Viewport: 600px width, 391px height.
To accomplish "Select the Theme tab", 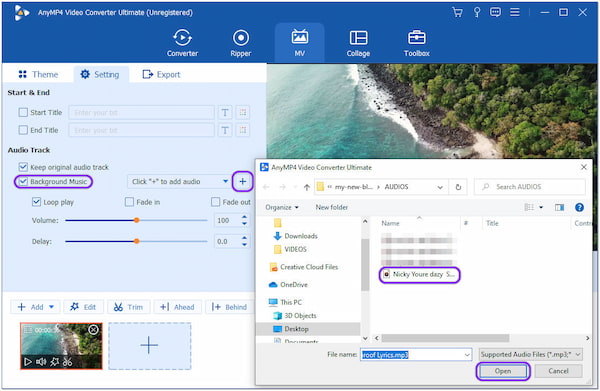I will [x=38, y=74].
